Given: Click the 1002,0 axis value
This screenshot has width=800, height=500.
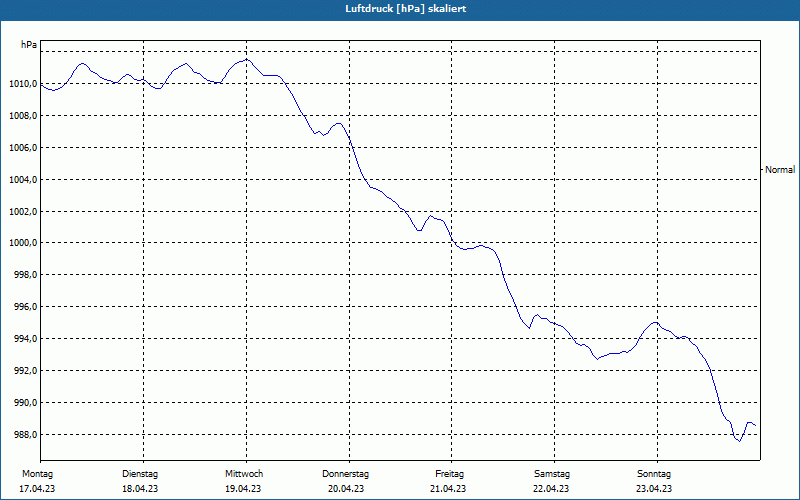Looking at the screenshot, I should tap(23, 212).
